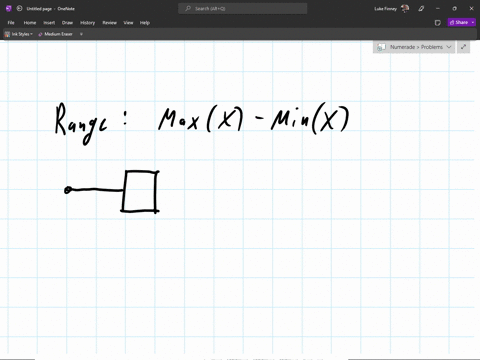Restore down the OneNote window

(x=454, y=9)
